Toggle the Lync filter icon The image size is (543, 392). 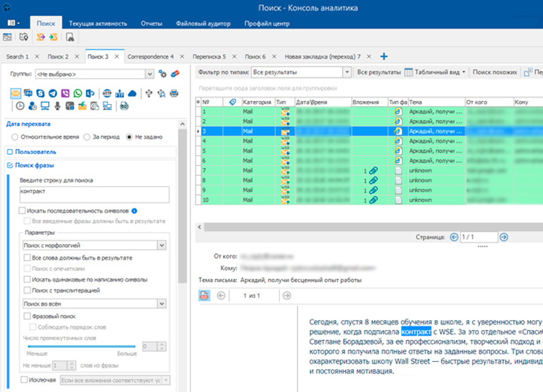90,93
